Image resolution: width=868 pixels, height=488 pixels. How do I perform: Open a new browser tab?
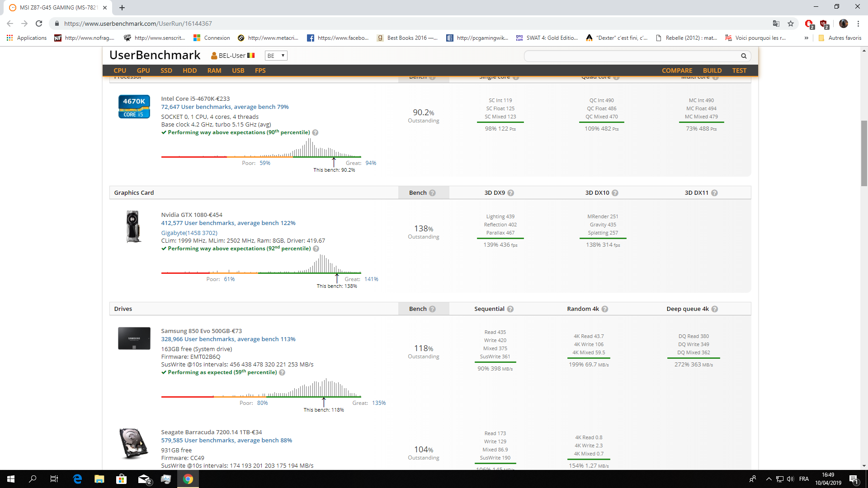pyautogui.click(x=122, y=8)
